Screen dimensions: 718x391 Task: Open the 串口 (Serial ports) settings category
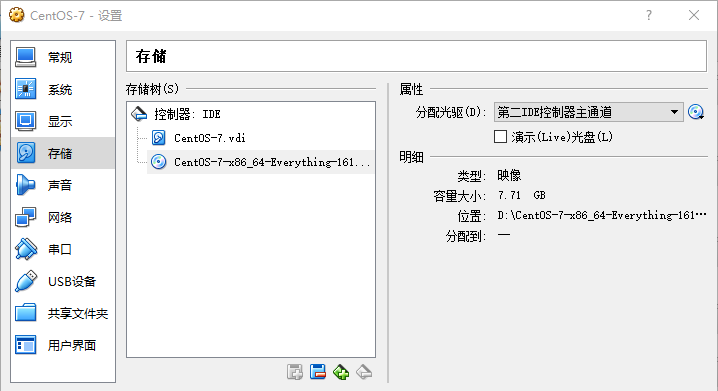[x=63, y=249]
